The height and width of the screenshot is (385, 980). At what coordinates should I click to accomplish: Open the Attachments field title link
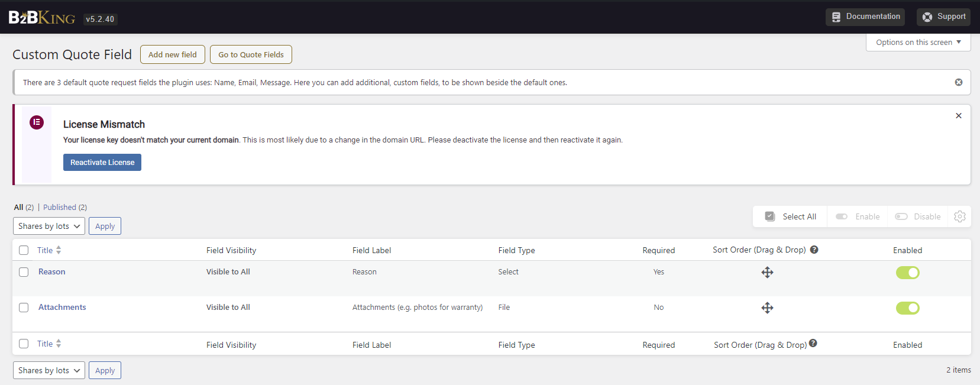coord(62,307)
